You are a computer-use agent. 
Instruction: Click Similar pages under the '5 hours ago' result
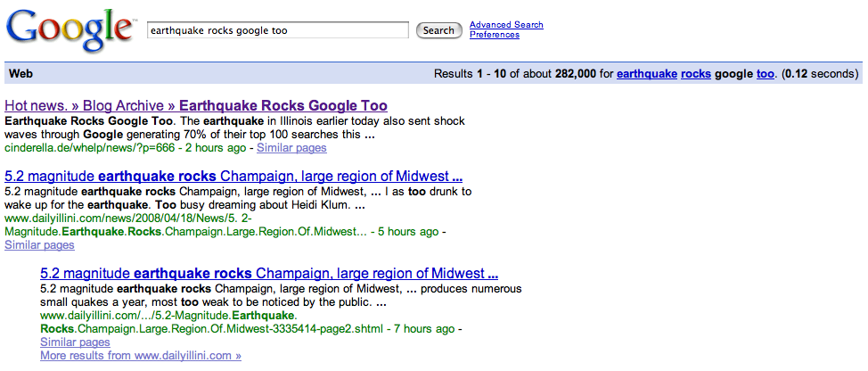pos(39,244)
